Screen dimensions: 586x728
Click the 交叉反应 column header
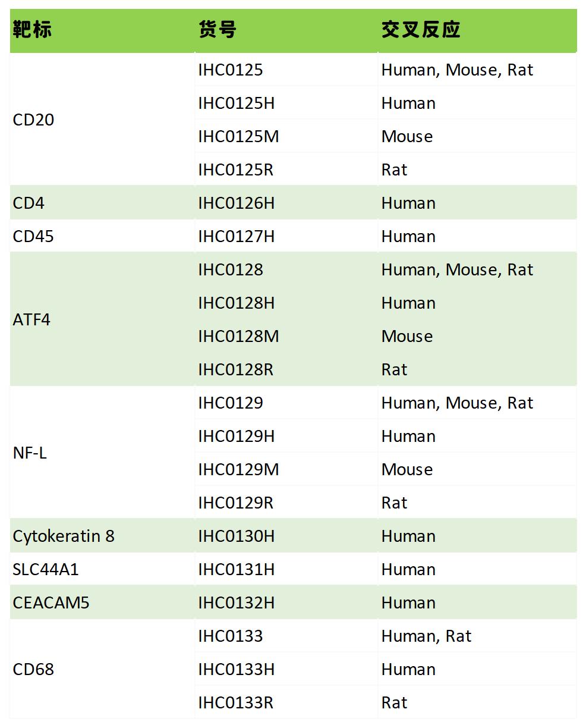click(x=421, y=30)
